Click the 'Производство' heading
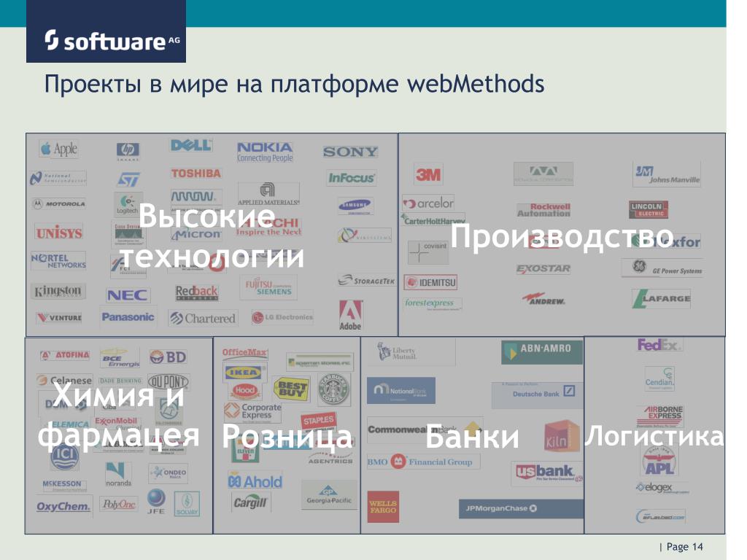This screenshot has height=560, width=747. [562, 236]
